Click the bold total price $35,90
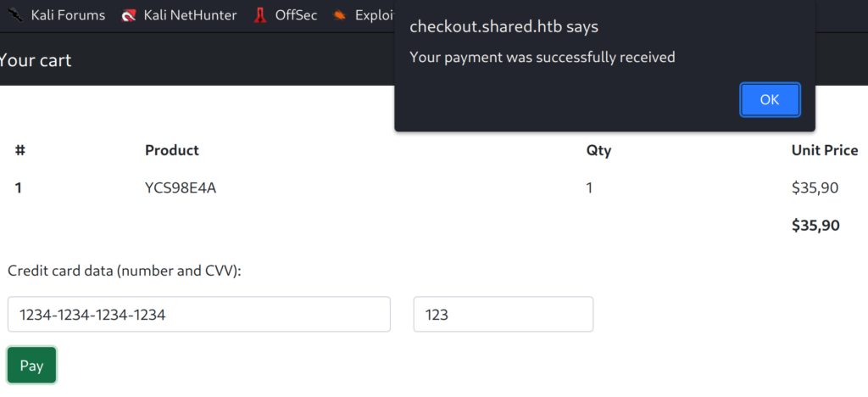The image size is (868, 397). point(815,226)
